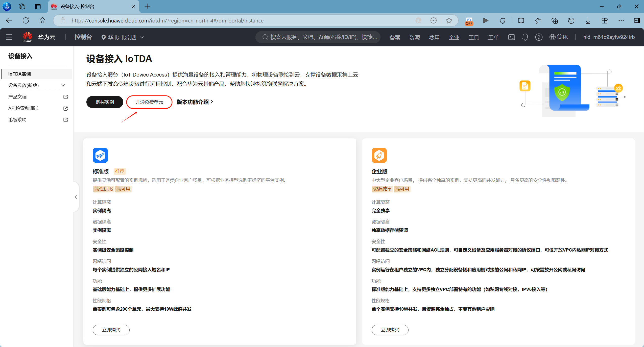Screen dimensions: 644x347
Task: Open the help question mark icon
Action: point(539,37)
